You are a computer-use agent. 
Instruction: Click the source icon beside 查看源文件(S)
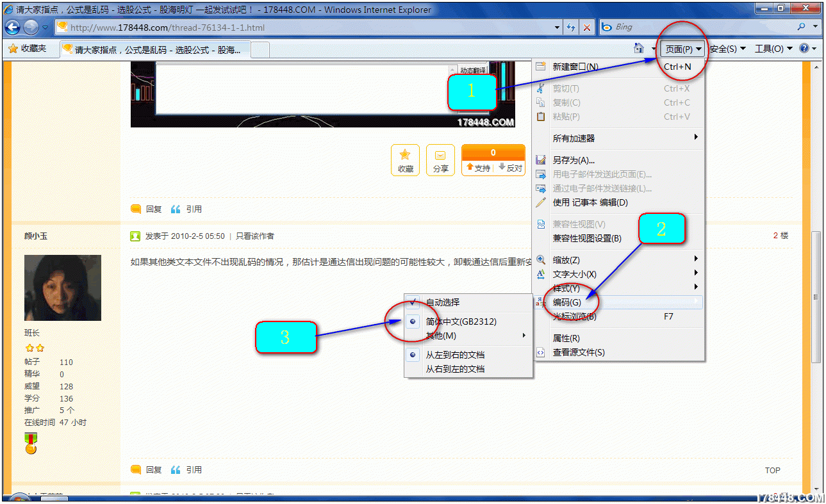(x=541, y=352)
